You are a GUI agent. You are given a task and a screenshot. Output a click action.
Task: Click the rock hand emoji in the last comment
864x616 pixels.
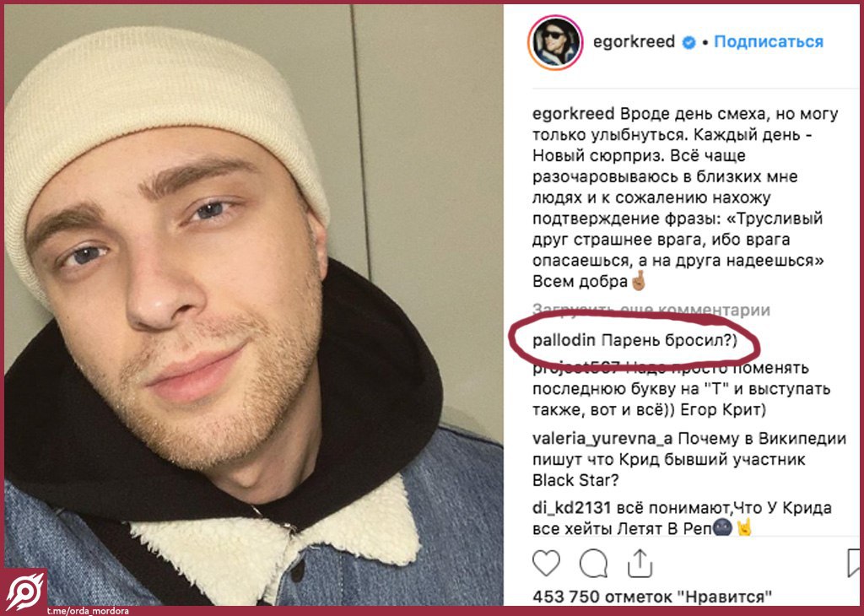pyautogui.click(x=744, y=528)
